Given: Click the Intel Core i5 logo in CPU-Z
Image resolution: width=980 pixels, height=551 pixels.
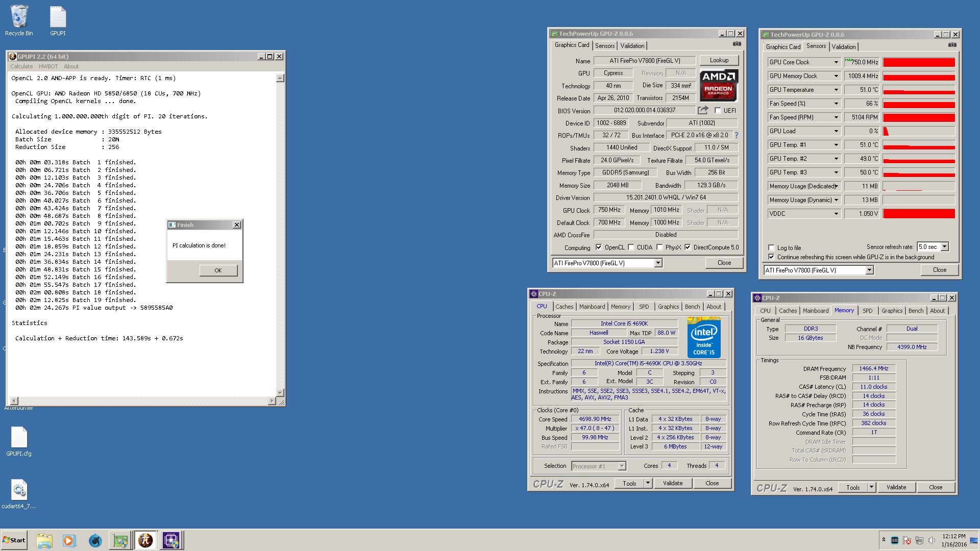Looking at the screenshot, I should [704, 338].
